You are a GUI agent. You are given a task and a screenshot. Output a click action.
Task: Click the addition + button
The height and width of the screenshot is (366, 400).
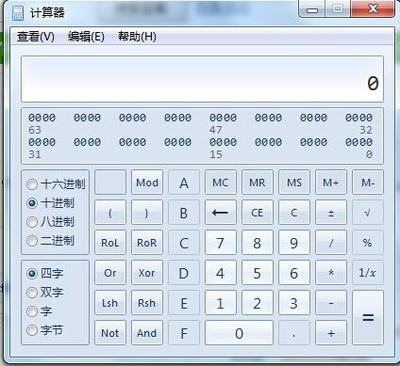tap(331, 333)
